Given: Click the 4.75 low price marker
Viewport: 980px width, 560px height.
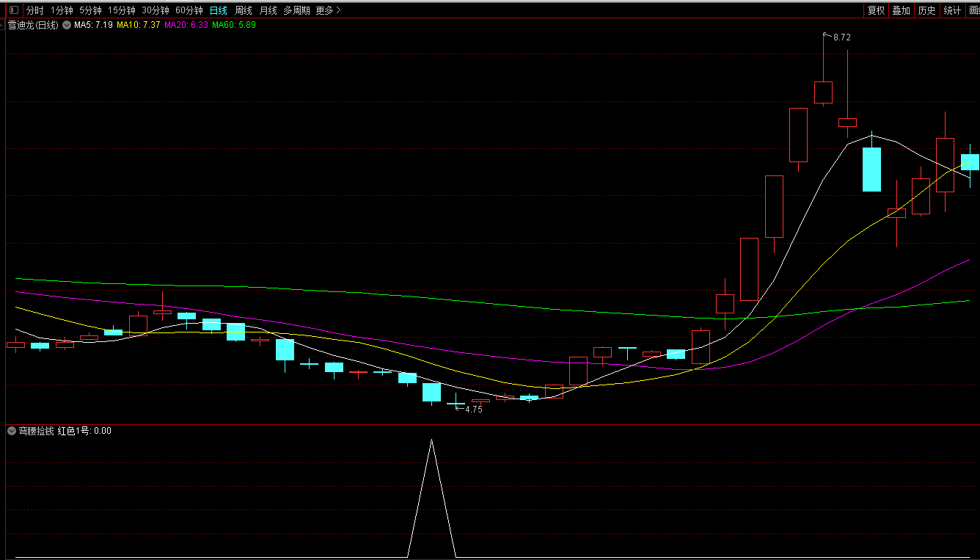Looking at the screenshot, I should click(x=474, y=410).
